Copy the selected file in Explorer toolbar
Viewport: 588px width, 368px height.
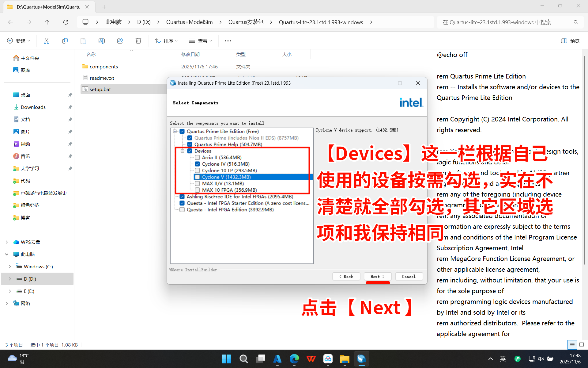[65, 41]
